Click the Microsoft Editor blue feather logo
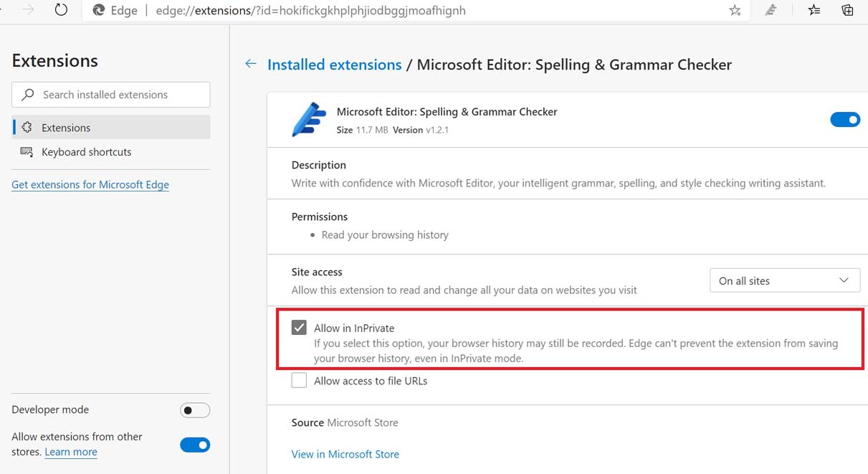 (309, 119)
